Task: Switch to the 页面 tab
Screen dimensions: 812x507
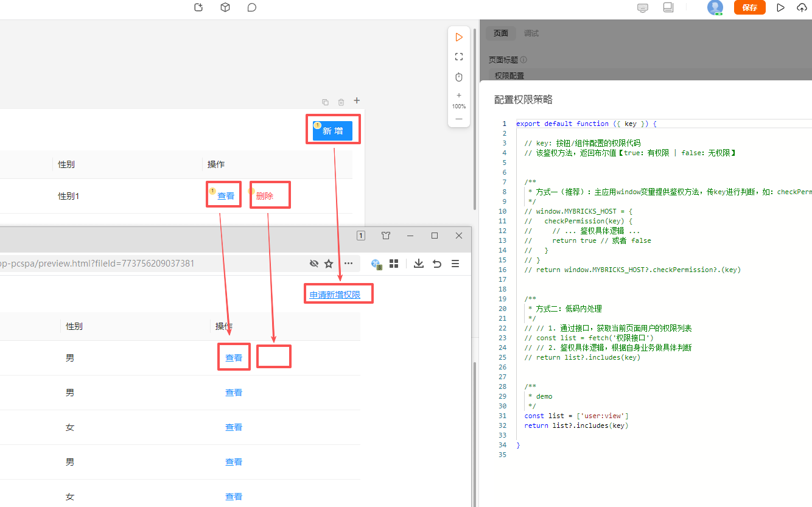Action: (501, 33)
